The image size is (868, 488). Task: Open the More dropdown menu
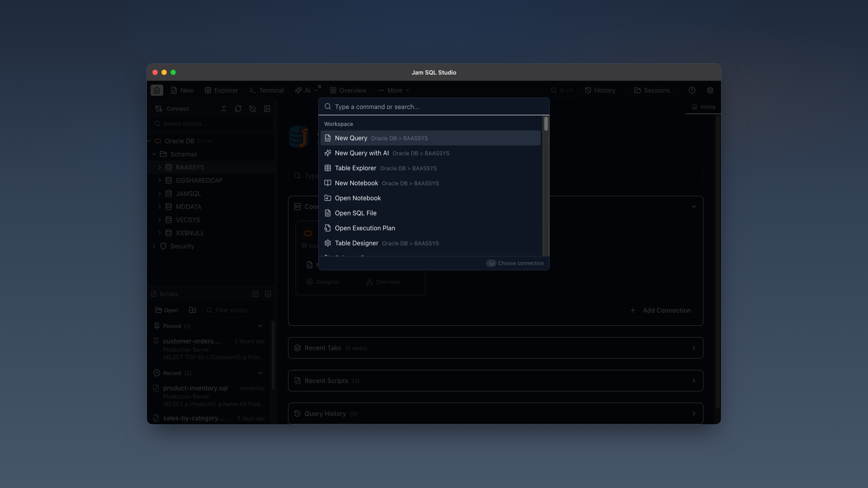tap(394, 90)
